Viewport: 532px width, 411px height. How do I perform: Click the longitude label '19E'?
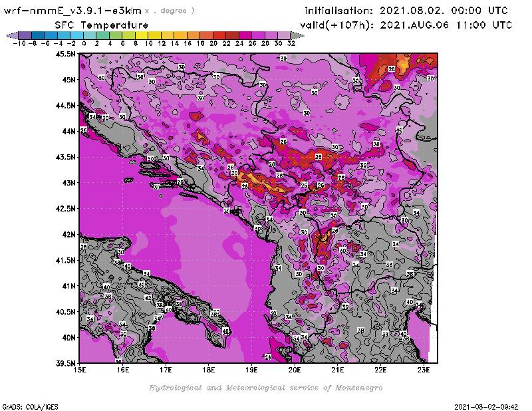click(x=251, y=370)
